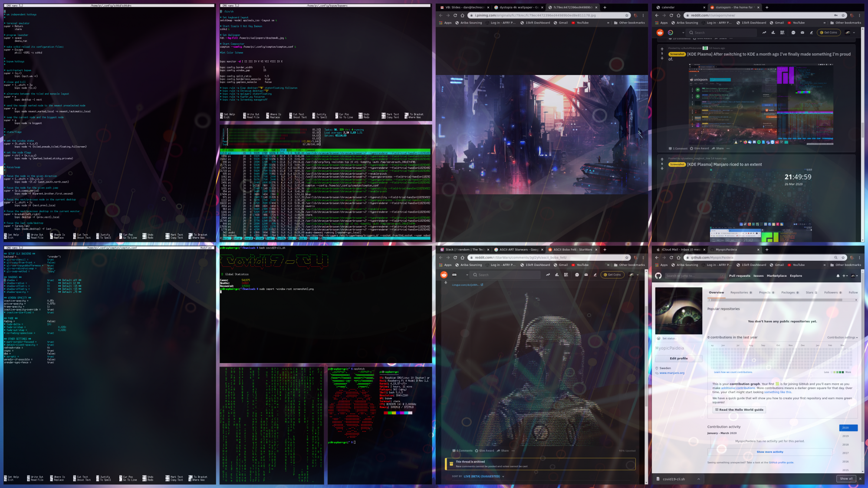Open the Apps grid shortcut in the GitHub window
This screenshot has width=868, height=488.
661,265
